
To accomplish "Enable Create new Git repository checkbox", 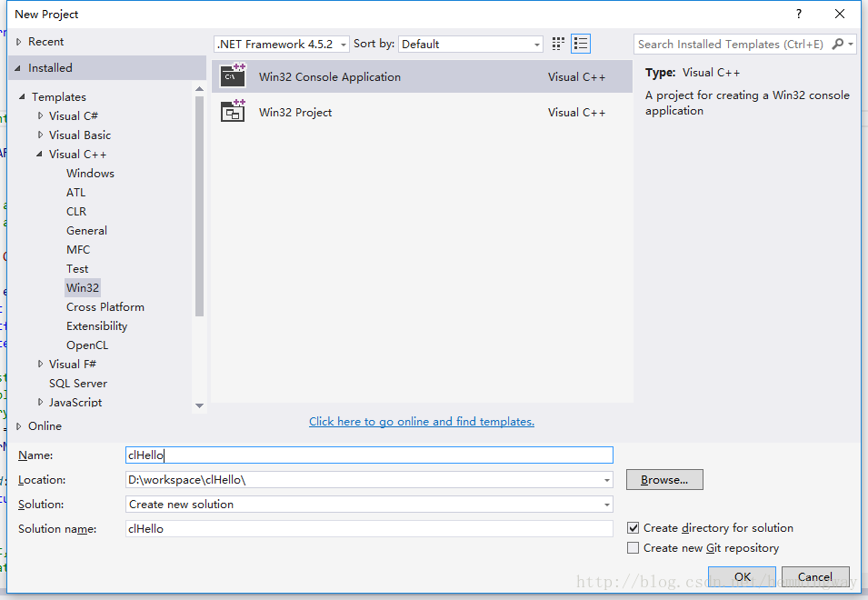I will (633, 548).
